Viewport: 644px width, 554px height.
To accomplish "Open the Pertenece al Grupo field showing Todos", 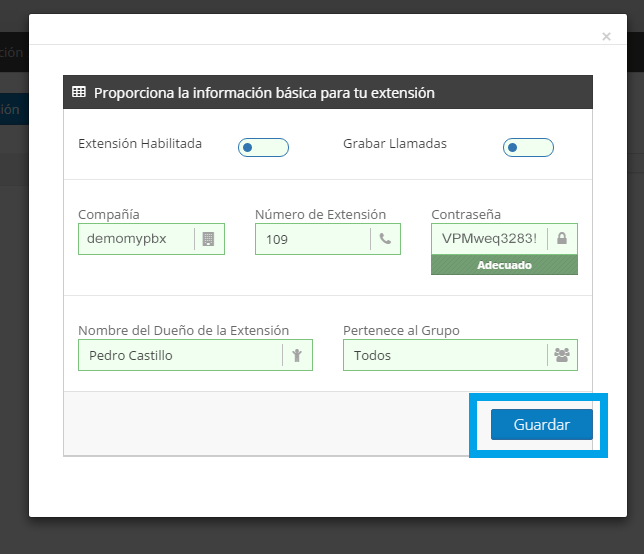I will 445,355.
